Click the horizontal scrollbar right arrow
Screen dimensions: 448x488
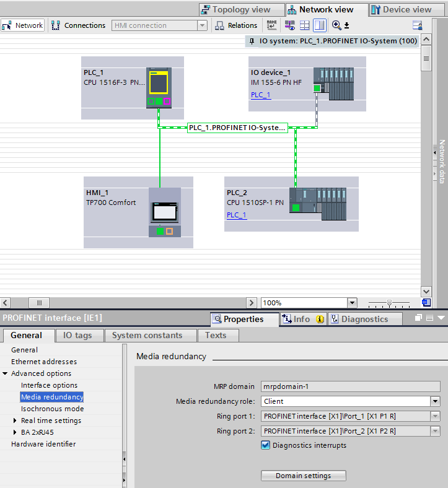coord(251,302)
